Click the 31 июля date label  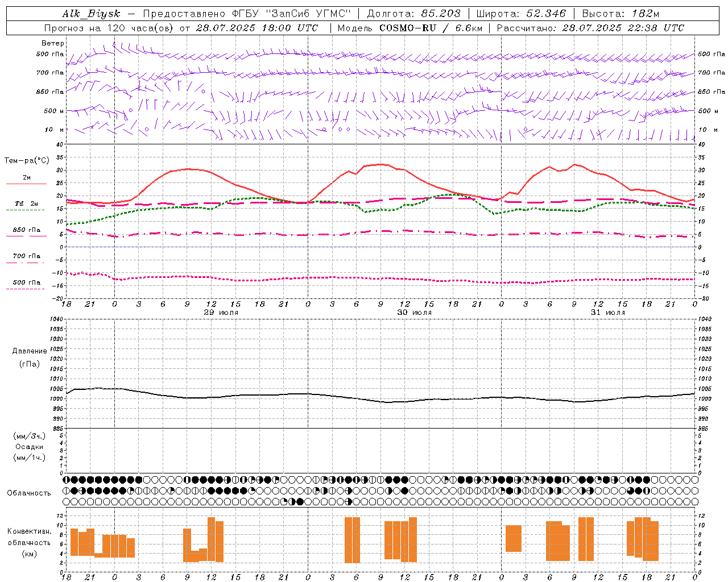[x=607, y=312]
